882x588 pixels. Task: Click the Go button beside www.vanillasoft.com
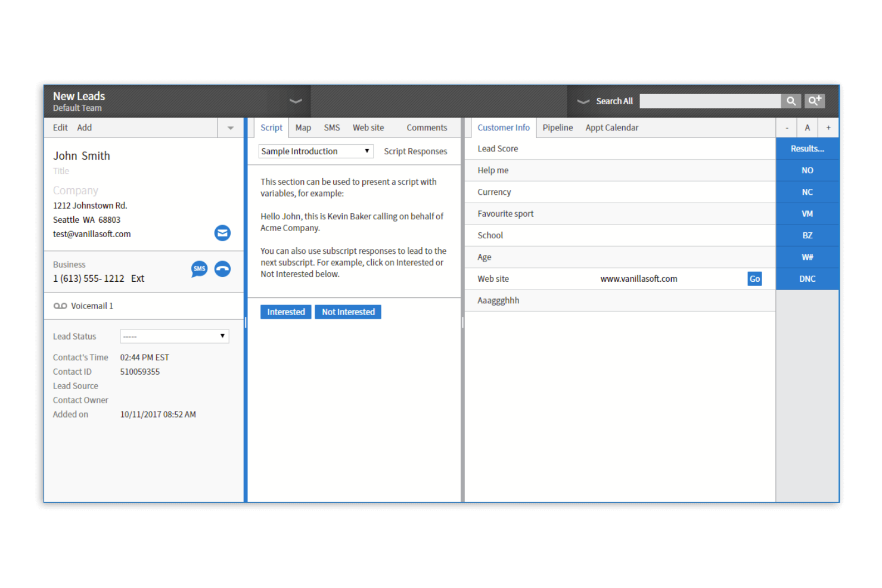[x=754, y=279]
